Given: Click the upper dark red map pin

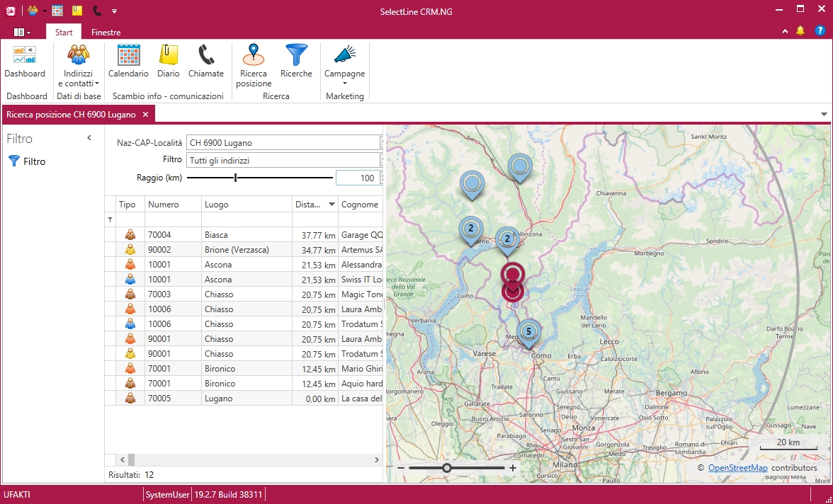Looking at the screenshot, I should coord(513,275).
